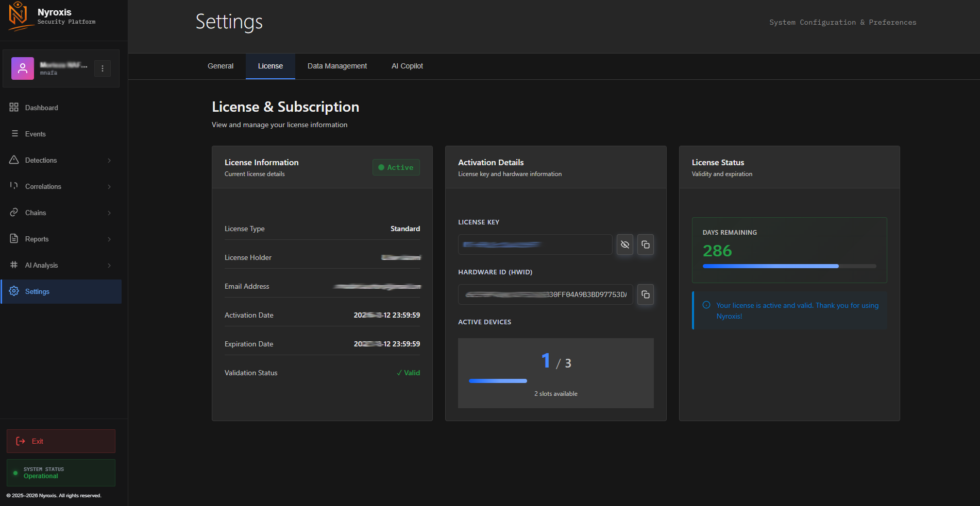Click the 'License & Subscription' heading

pyautogui.click(x=285, y=107)
